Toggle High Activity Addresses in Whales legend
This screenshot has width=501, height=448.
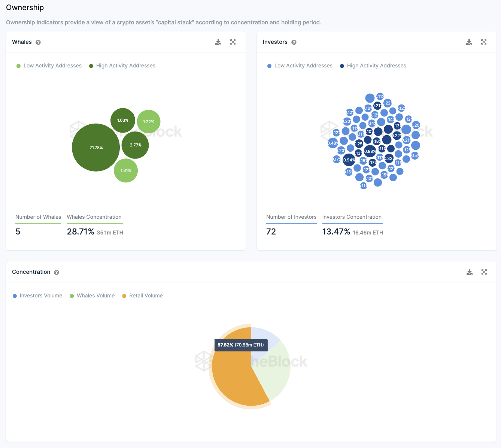pyautogui.click(x=122, y=66)
